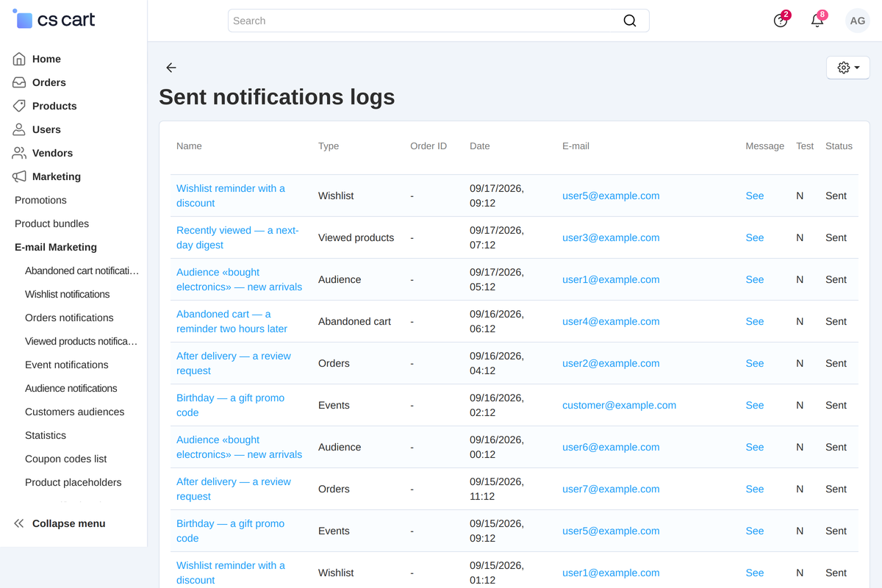This screenshot has height=588, width=882.
Task: Click the CS-Cart logo
Action: click(54, 20)
